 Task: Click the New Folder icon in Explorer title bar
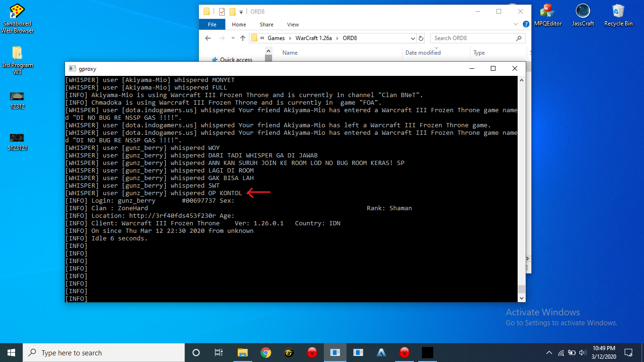pyautogui.click(x=232, y=11)
